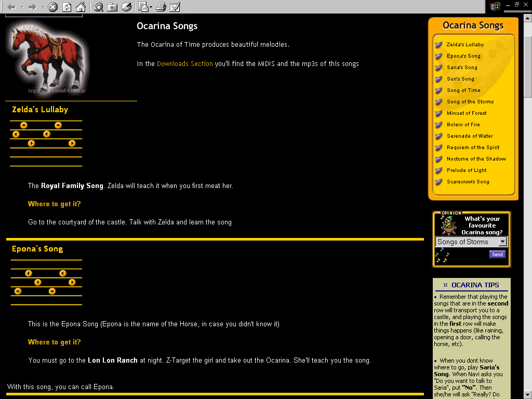Click the vertical scrollbar down arrow
Image resolution: width=532 pixels, height=399 pixels.
[527, 394]
